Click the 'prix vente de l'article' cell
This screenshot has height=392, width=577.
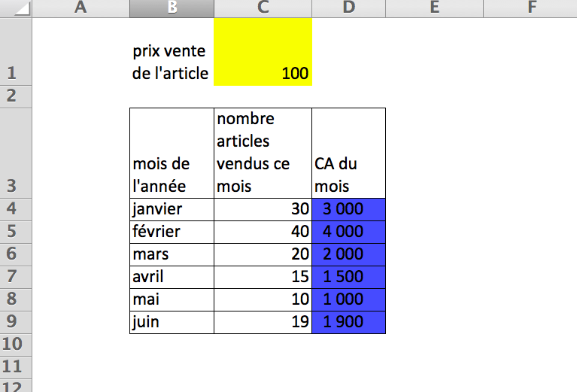(x=172, y=51)
